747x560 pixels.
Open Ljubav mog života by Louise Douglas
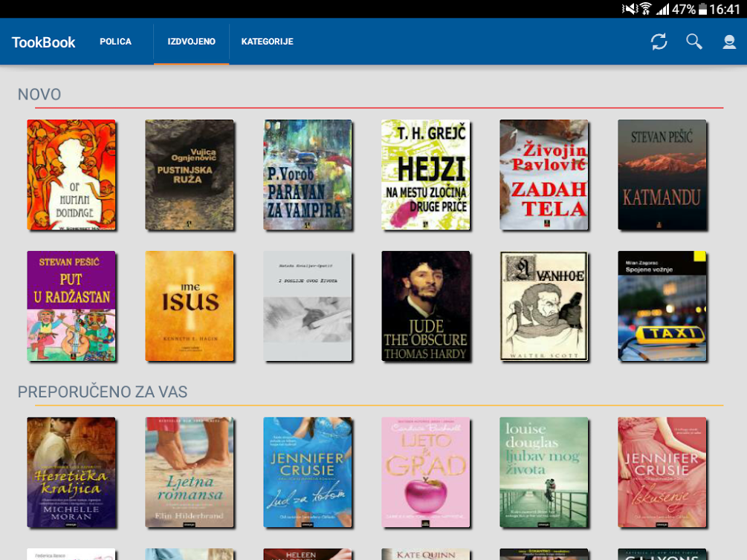point(543,472)
